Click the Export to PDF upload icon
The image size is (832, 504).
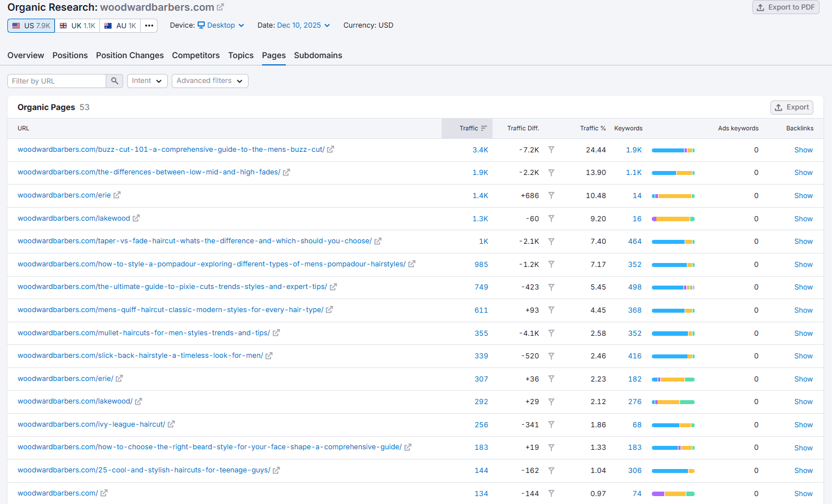tap(760, 7)
